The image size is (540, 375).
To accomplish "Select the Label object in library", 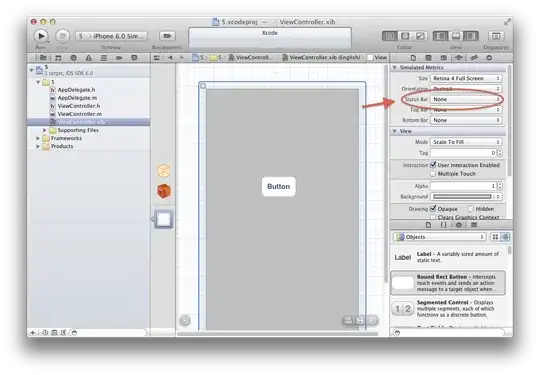I will [448, 257].
